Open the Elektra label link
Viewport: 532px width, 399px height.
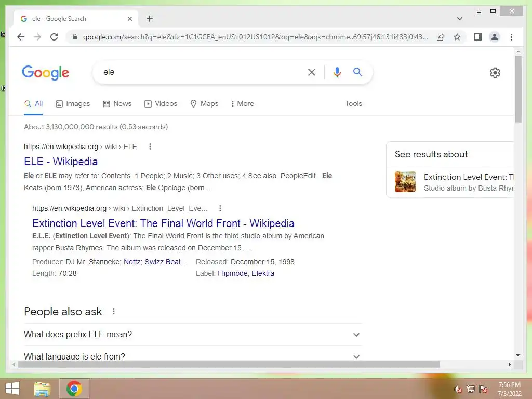click(263, 273)
